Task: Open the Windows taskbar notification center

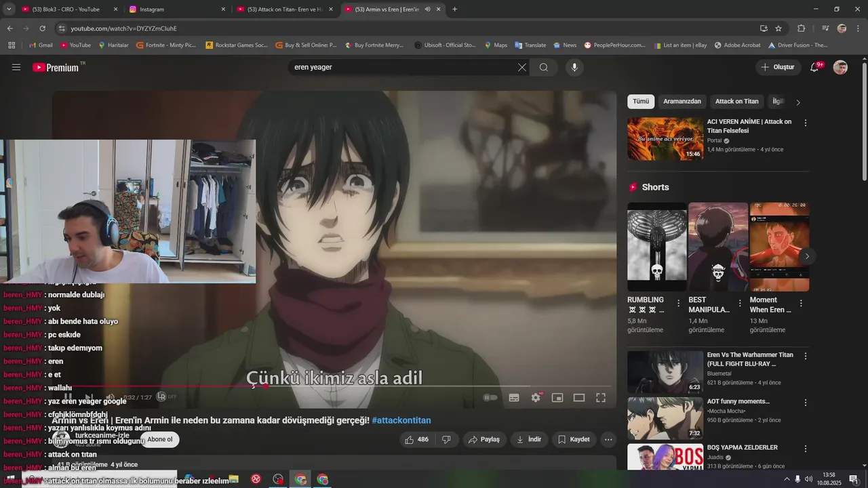Action: (854, 479)
